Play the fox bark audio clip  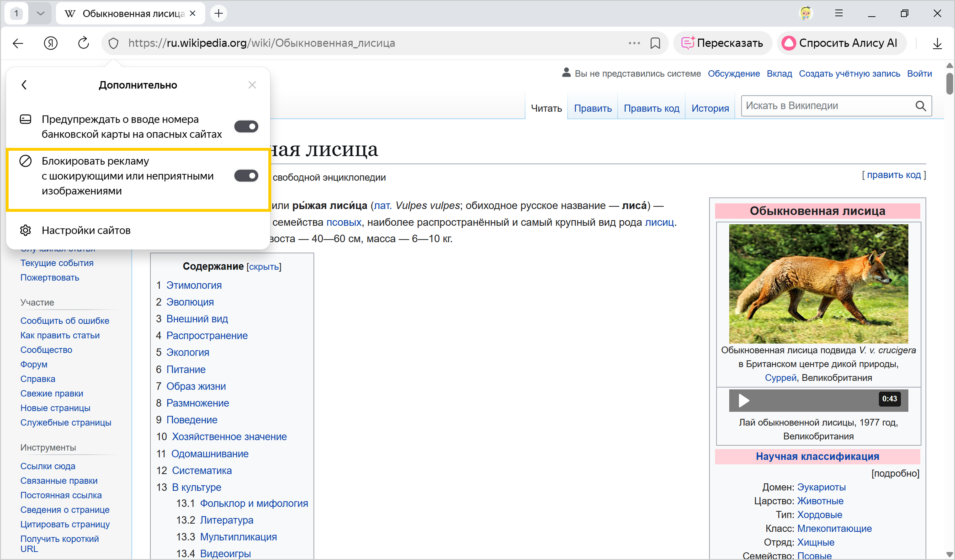743,400
